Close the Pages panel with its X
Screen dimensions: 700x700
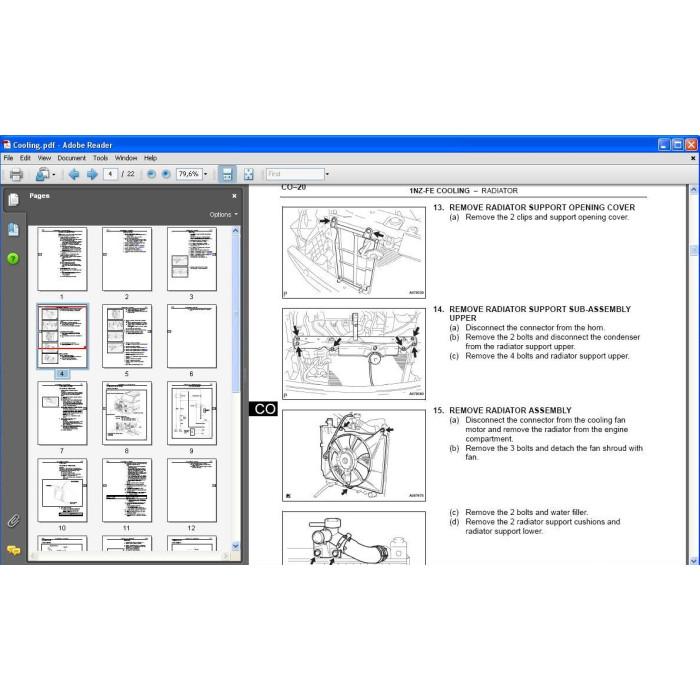[x=234, y=196]
